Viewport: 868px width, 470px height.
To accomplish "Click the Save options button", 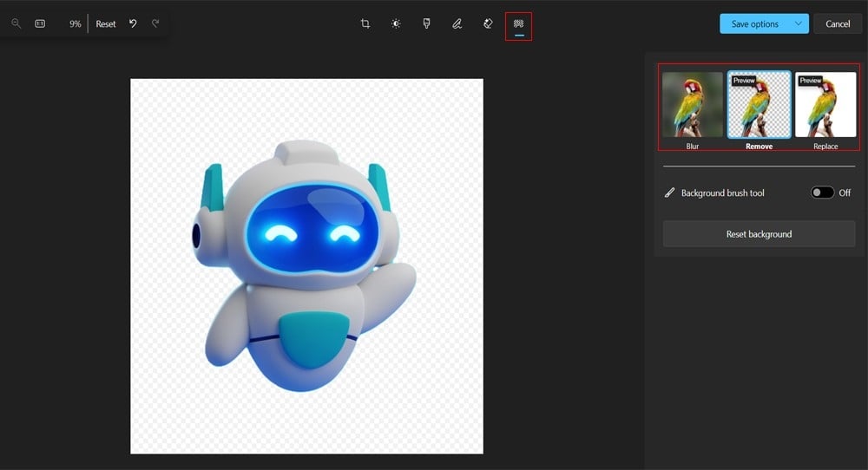I will (753, 24).
